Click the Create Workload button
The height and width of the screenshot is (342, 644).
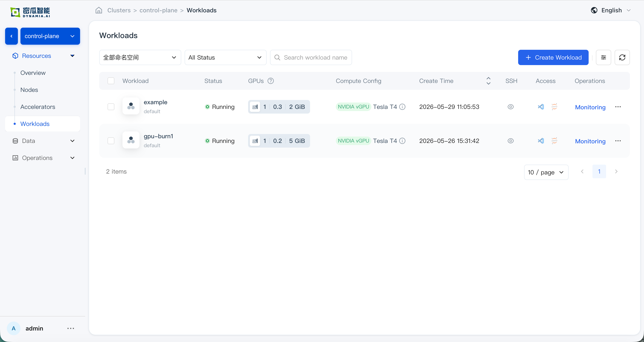pos(553,57)
